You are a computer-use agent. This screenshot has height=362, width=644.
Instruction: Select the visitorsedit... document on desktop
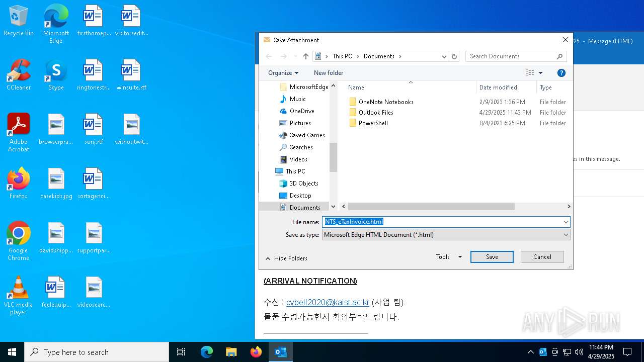tap(131, 21)
